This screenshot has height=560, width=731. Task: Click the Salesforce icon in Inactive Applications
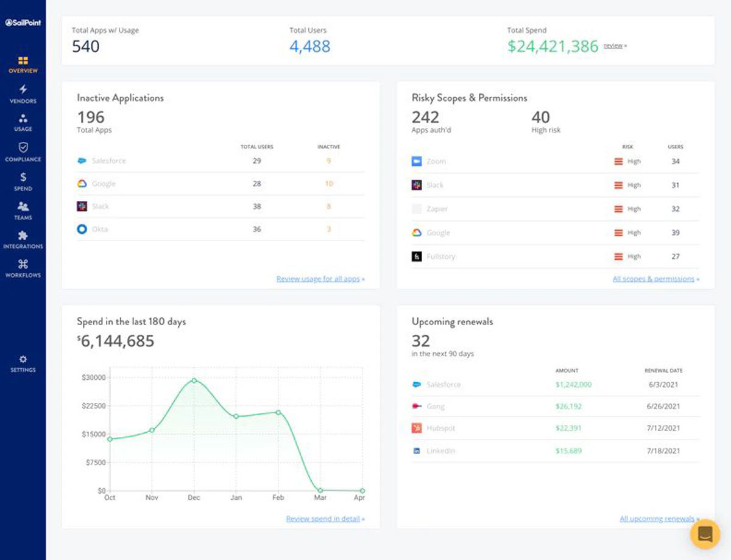82,161
